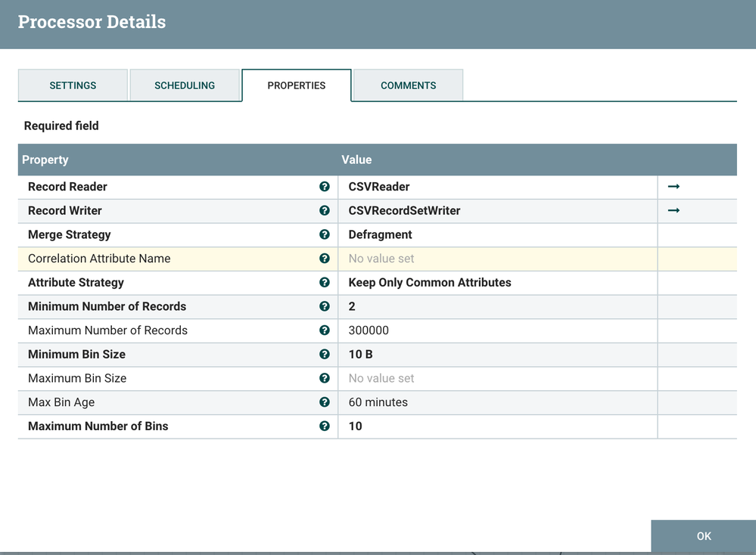
Task: Open the CSVReader value cell
Action: click(x=378, y=187)
